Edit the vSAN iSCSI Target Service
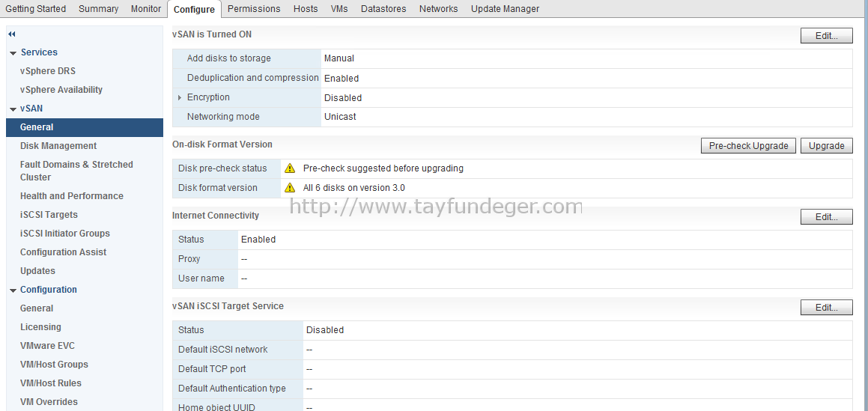Image resolution: width=868 pixels, height=411 pixels. click(x=827, y=308)
